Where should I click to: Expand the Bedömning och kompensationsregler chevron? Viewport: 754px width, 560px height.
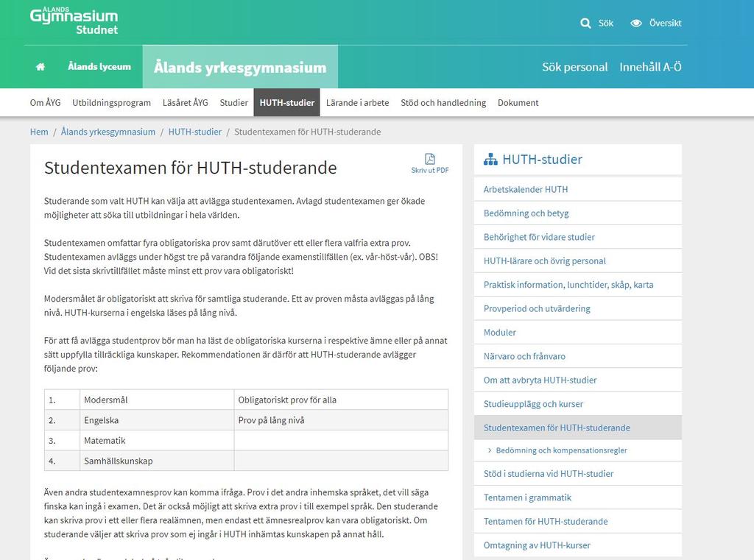pos(490,450)
